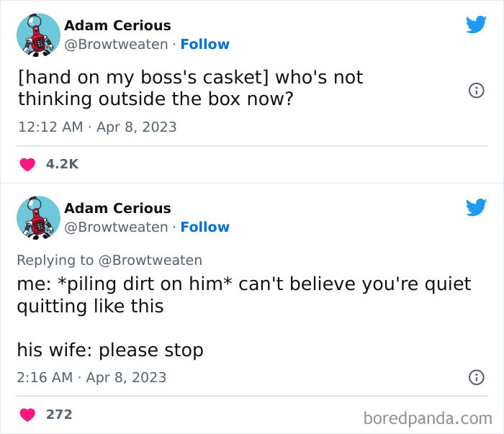Follow @Browtweaten from the first tweet
This screenshot has width=504, height=434.
click(205, 45)
